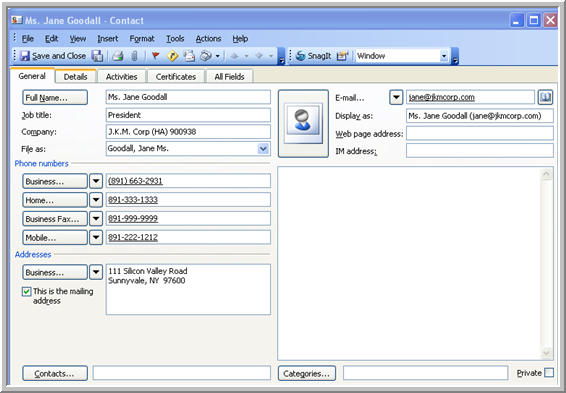Click the Company field
Screen dimensions: 566x393
188,132
